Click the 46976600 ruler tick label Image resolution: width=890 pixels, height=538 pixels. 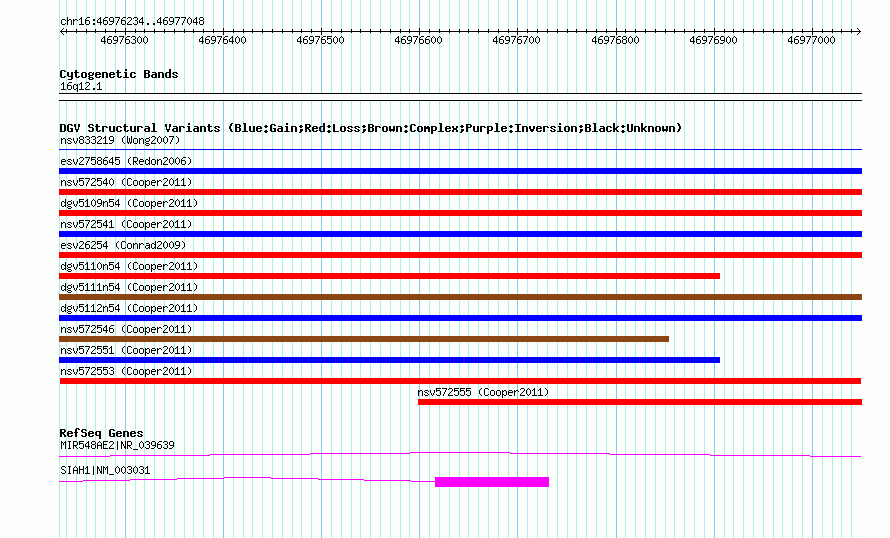[x=418, y=40]
